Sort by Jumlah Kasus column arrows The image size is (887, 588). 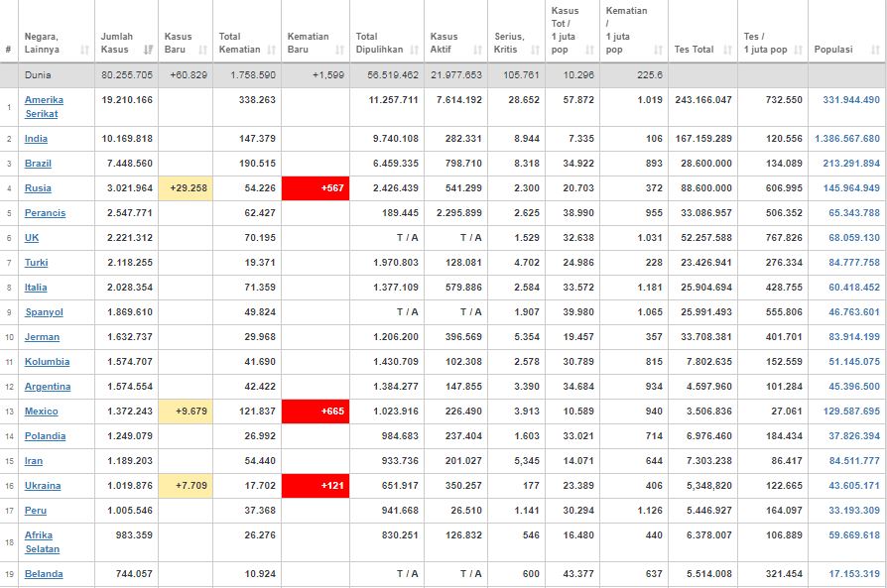pyautogui.click(x=148, y=50)
